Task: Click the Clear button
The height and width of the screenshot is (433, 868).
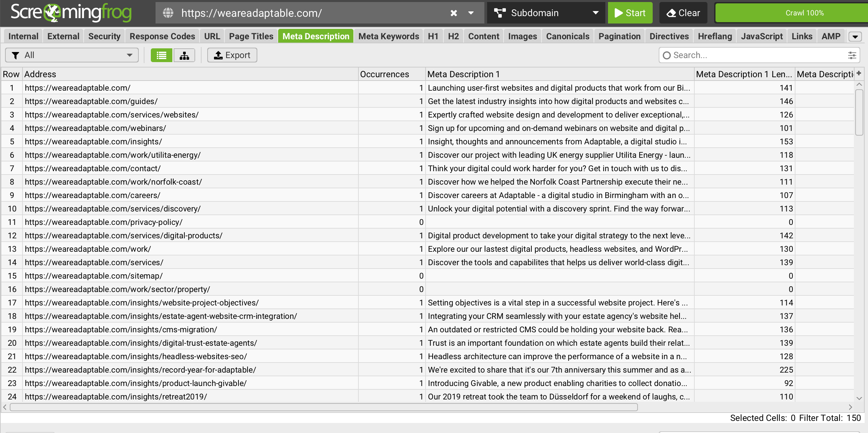Action: [x=683, y=13]
